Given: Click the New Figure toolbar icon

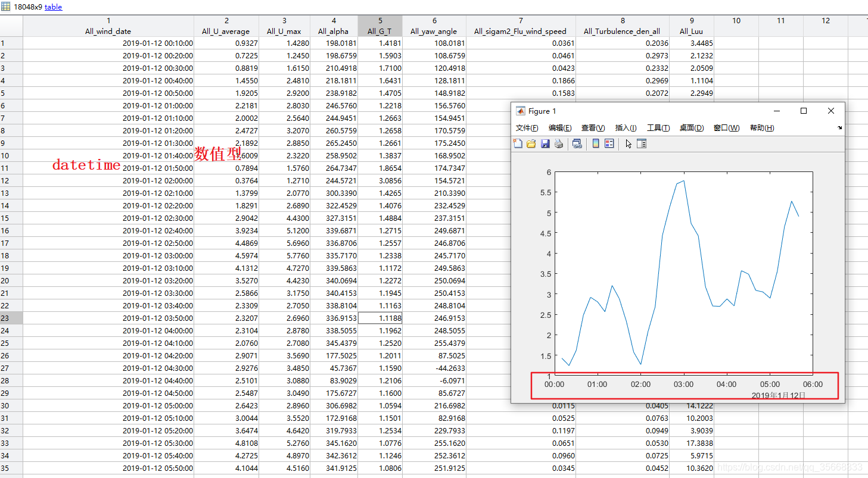Looking at the screenshot, I should (x=518, y=143).
